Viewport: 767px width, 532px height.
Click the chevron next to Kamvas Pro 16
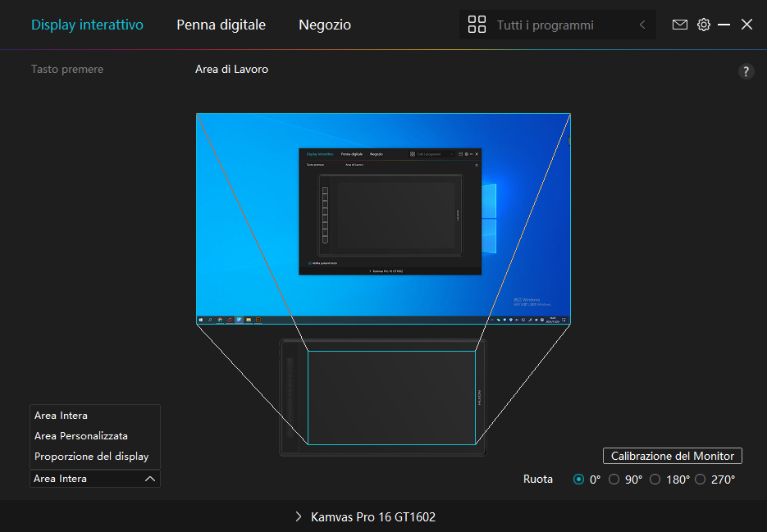click(x=299, y=517)
